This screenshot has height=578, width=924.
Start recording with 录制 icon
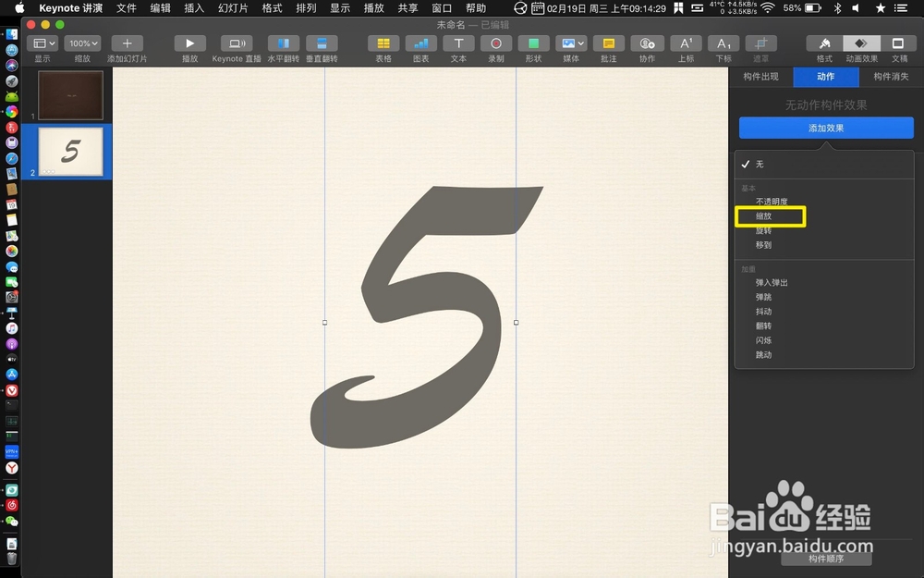click(496, 43)
